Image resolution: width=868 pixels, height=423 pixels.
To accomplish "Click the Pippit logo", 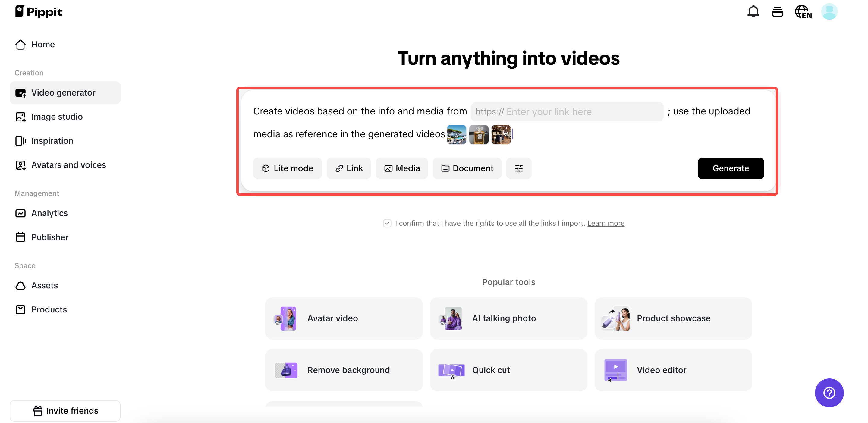I will pos(38,11).
